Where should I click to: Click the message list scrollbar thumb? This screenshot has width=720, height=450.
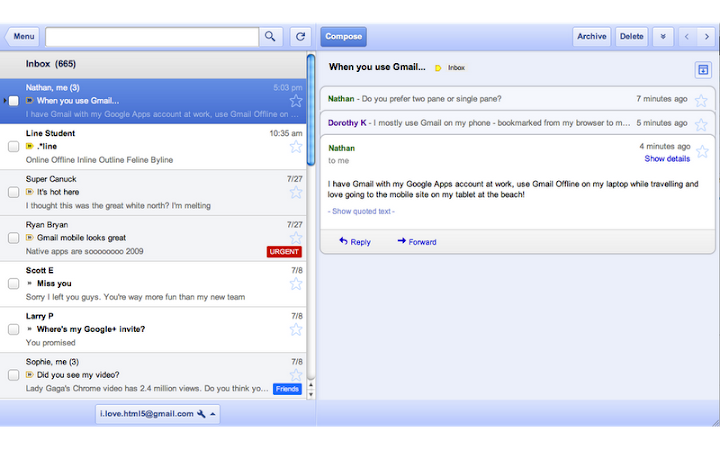coord(311,109)
